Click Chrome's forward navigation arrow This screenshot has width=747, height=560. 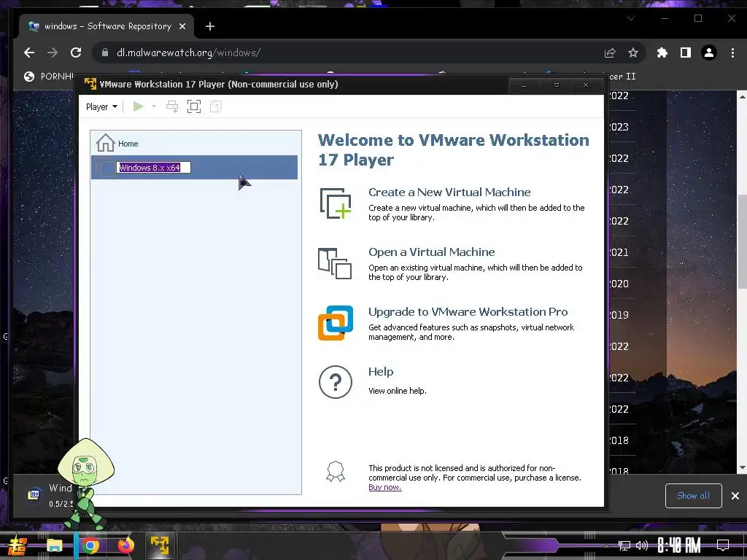[x=53, y=52]
